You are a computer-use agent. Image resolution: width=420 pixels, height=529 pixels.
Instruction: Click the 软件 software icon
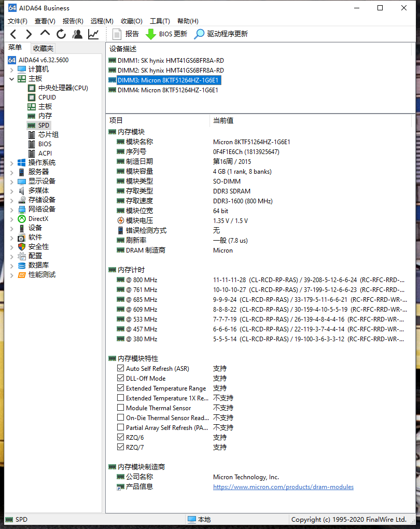[x=22, y=238]
